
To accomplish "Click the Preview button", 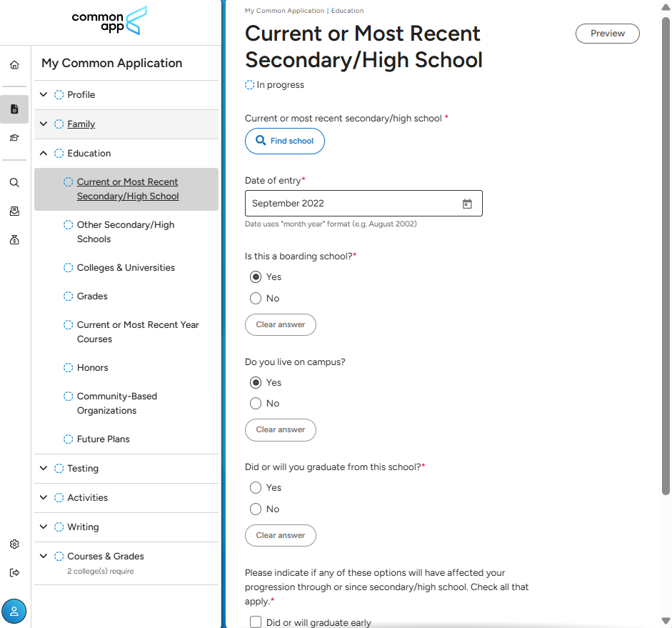I will click(x=607, y=34).
